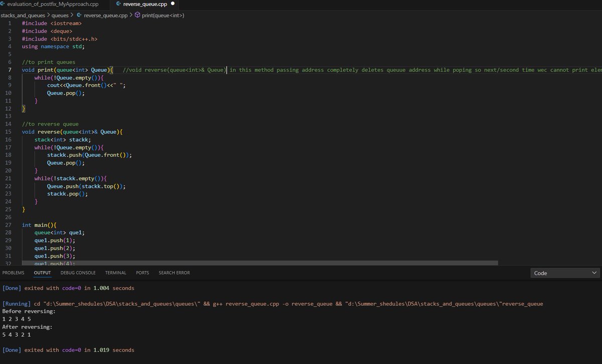Click '#include <bits/stdc++.h>' code line
Screen dimensions: 602x364
click(60, 39)
